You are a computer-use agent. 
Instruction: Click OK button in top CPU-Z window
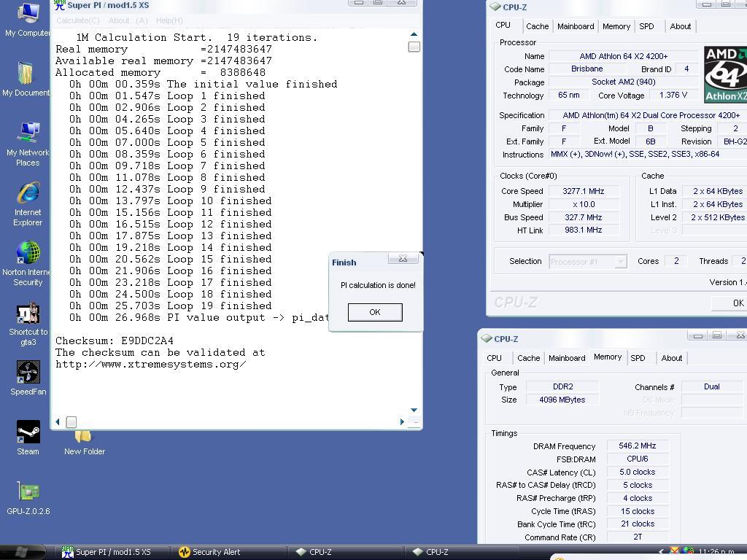pyautogui.click(x=729, y=303)
